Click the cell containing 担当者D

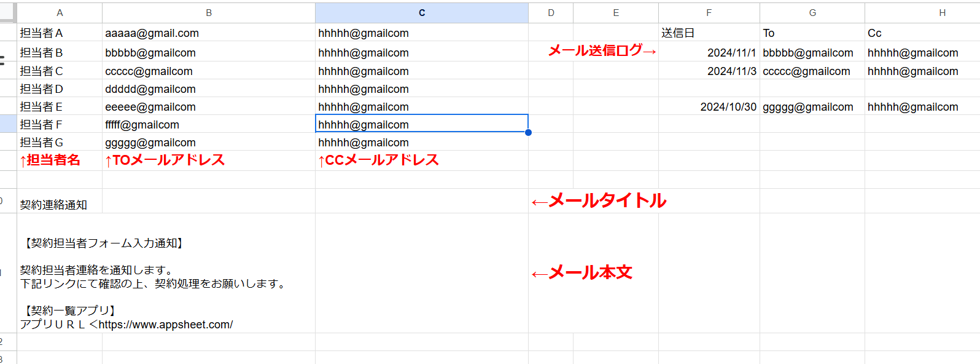(60, 89)
